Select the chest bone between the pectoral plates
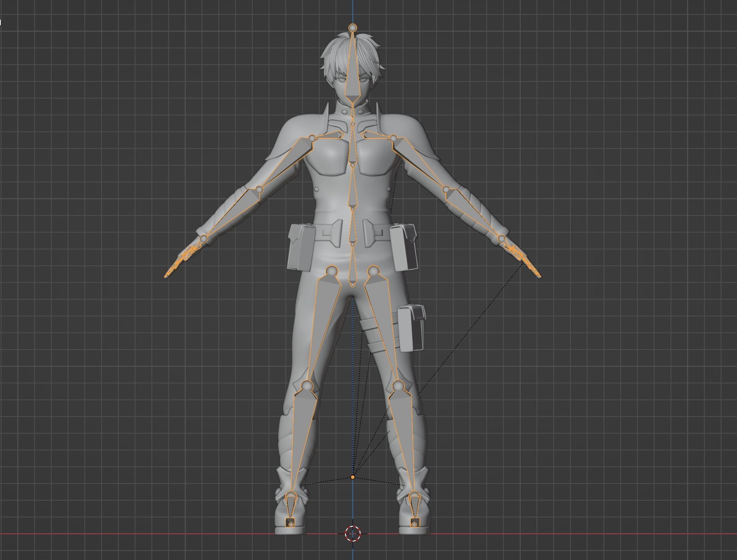The width and height of the screenshot is (737, 560). pyautogui.click(x=353, y=146)
